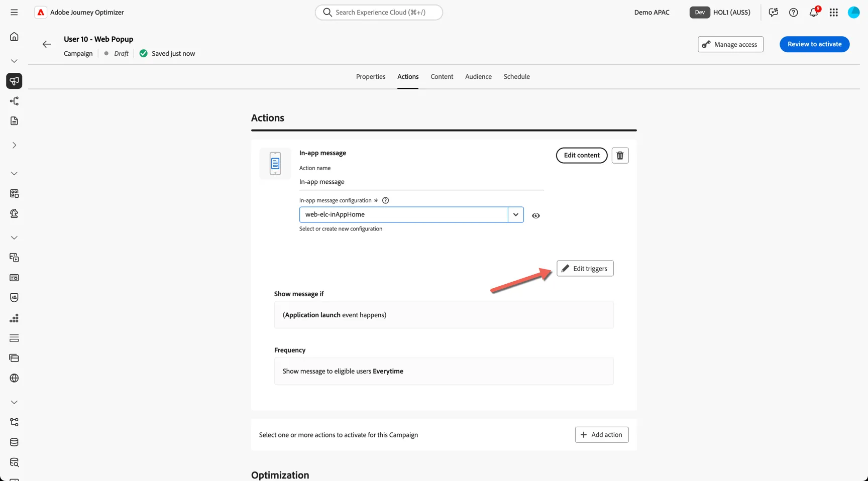Open the help question mark icon
The width and height of the screenshot is (868, 481).
tap(794, 12)
